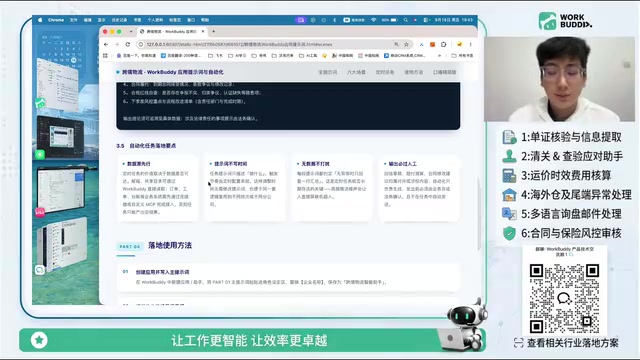Select the WorkBuddy browser tab

pyautogui.click(x=171, y=31)
